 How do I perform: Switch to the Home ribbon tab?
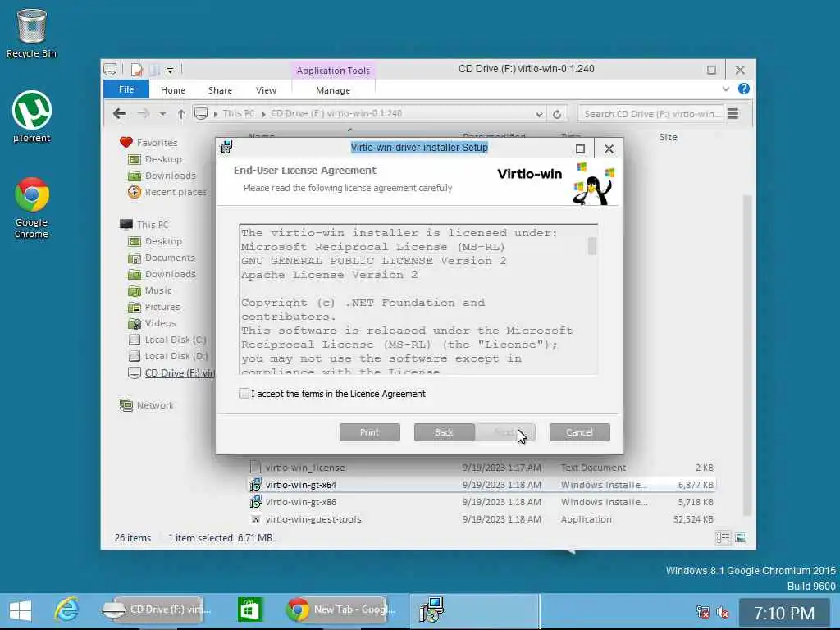[172, 90]
